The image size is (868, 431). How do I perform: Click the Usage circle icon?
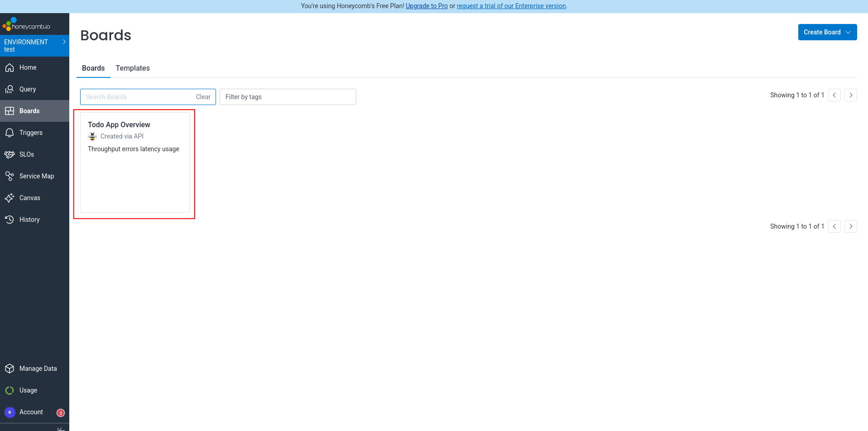tap(10, 390)
